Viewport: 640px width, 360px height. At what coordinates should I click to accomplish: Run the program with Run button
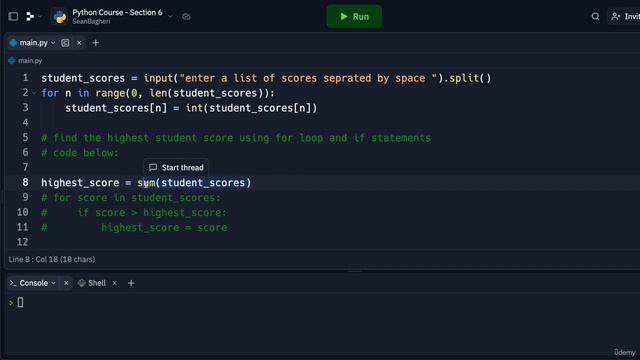pos(354,16)
